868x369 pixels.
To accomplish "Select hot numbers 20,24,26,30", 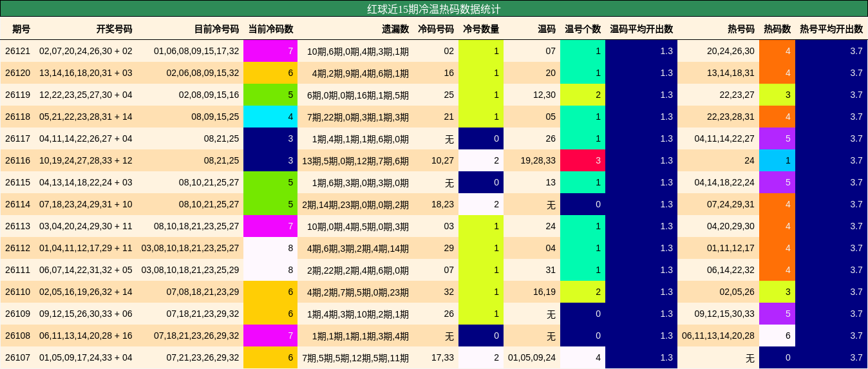I will click(x=731, y=51).
